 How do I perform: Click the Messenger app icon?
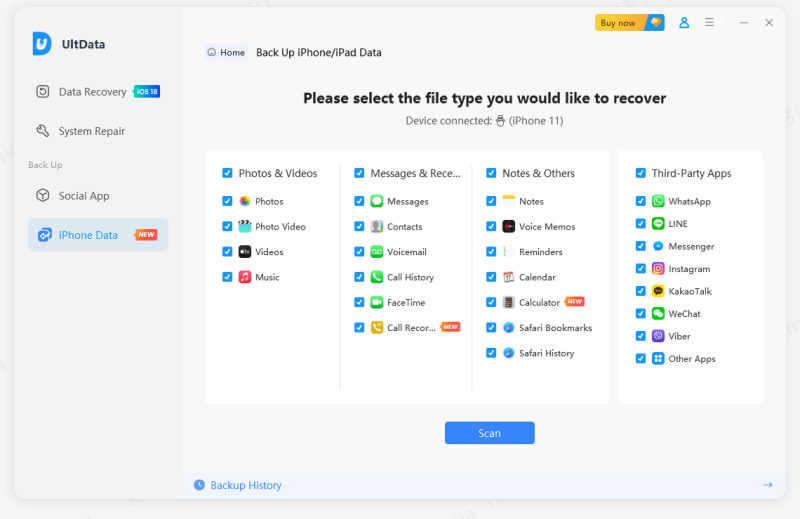pyautogui.click(x=658, y=246)
